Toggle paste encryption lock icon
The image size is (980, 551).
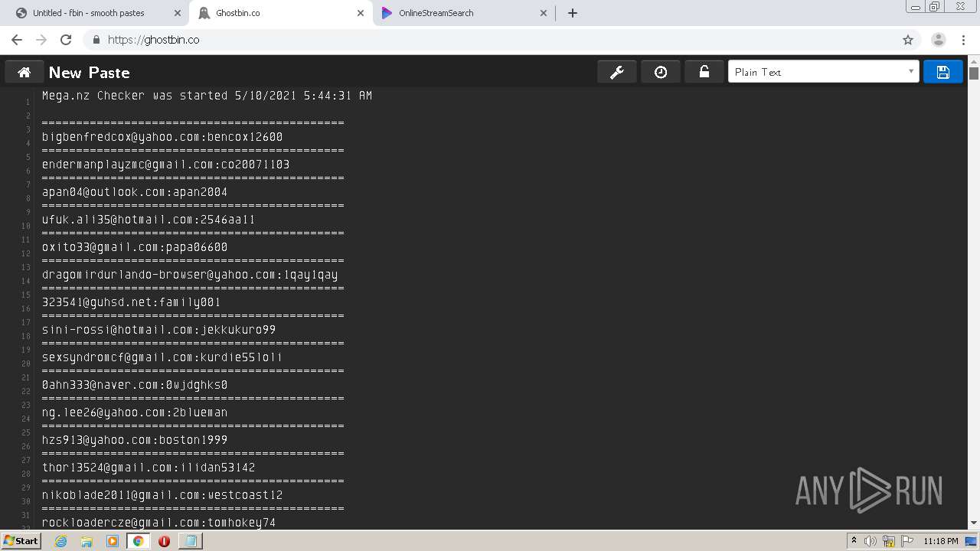pyautogui.click(x=704, y=72)
